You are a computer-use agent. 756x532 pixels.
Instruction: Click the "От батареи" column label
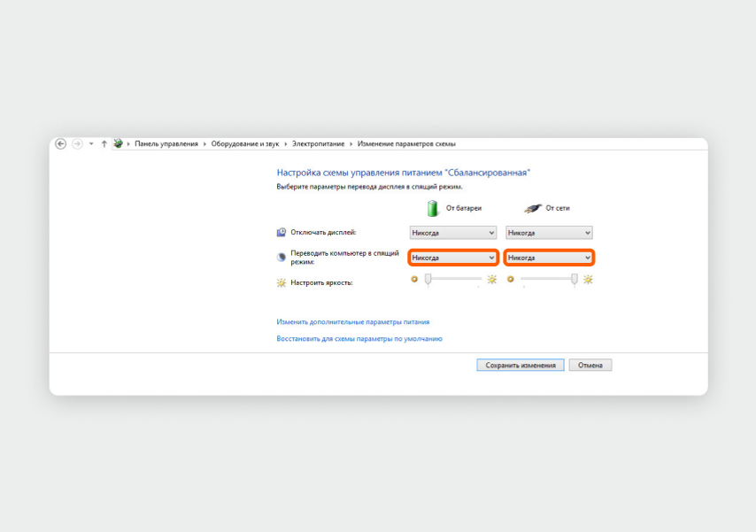click(463, 208)
